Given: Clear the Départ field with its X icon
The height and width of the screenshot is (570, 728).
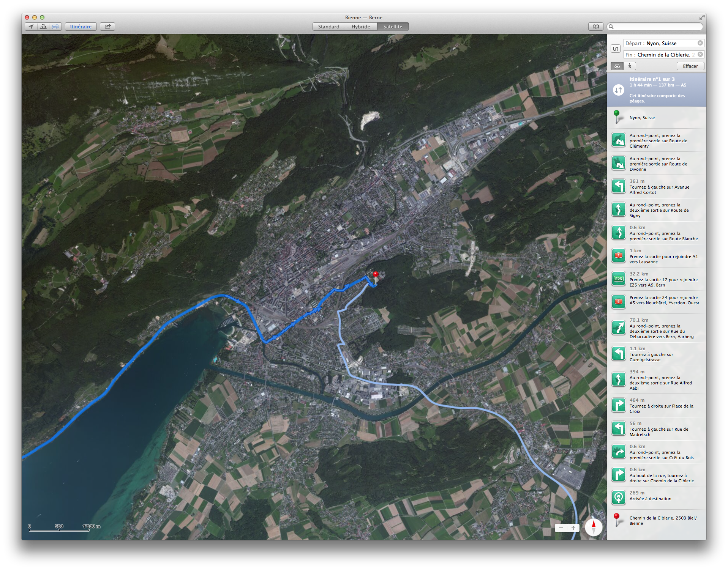Looking at the screenshot, I should tap(700, 43).
